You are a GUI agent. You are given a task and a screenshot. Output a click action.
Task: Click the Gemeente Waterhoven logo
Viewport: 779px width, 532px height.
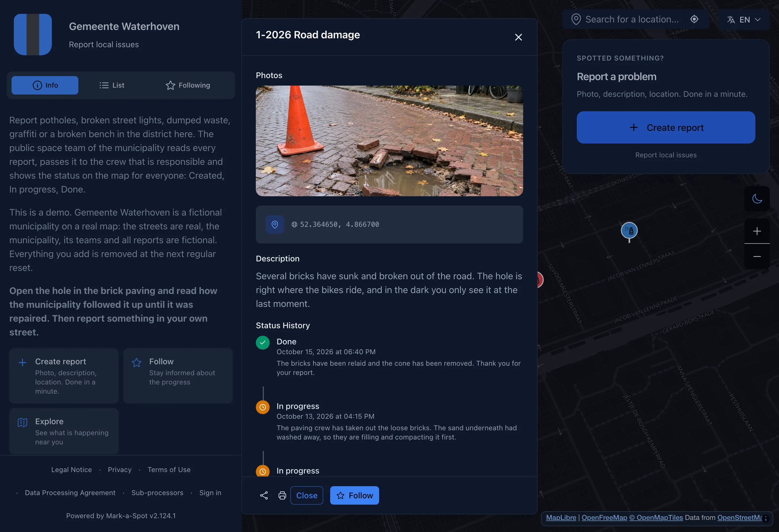click(33, 35)
